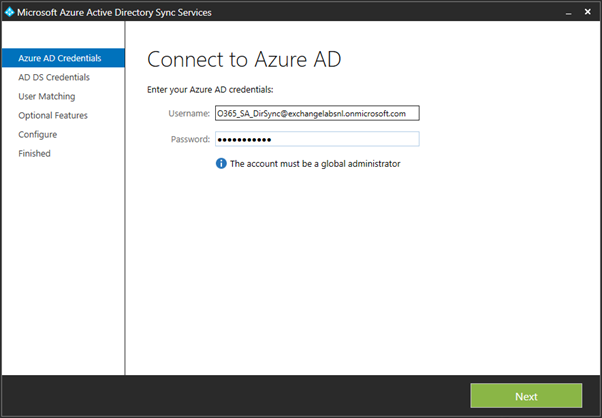Select Azure AD Credentials step
Screen dimensions: 602x418
point(60,58)
